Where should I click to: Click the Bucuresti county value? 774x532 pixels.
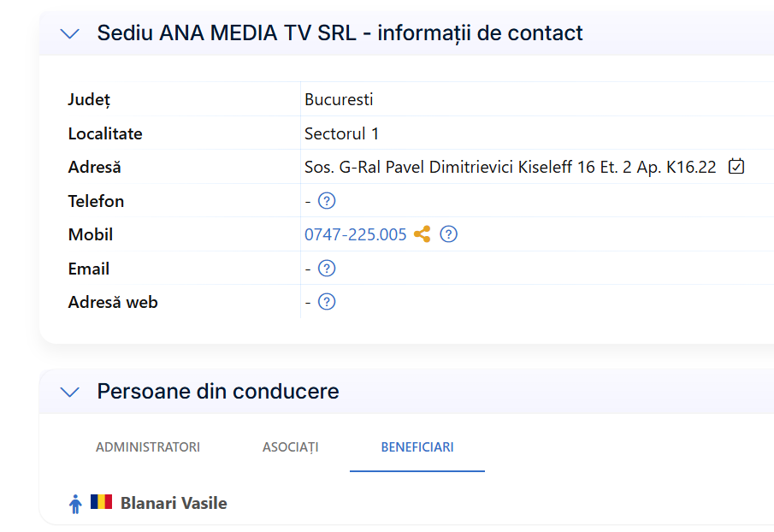point(339,99)
